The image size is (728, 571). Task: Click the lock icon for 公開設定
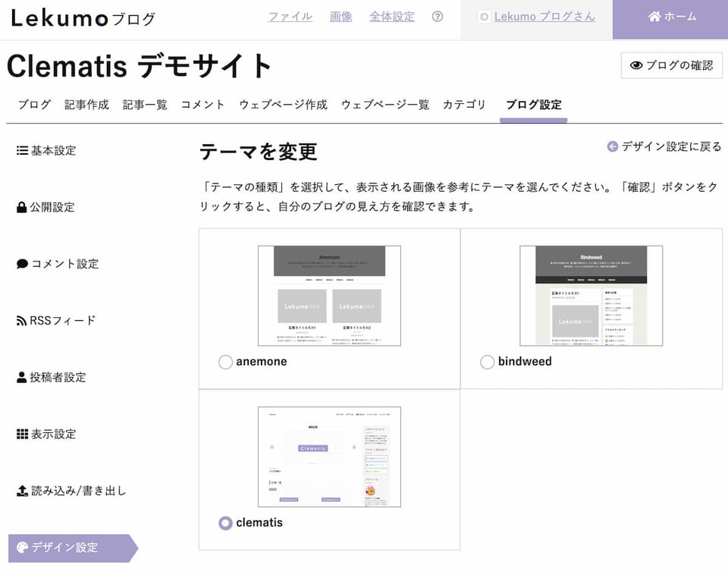pyautogui.click(x=21, y=207)
